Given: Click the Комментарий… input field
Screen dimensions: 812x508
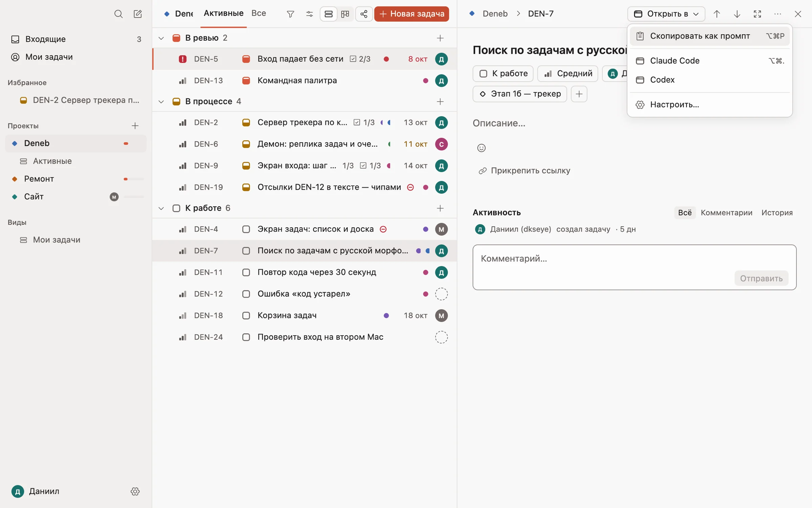Looking at the screenshot, I should click(x=634, y=267).
